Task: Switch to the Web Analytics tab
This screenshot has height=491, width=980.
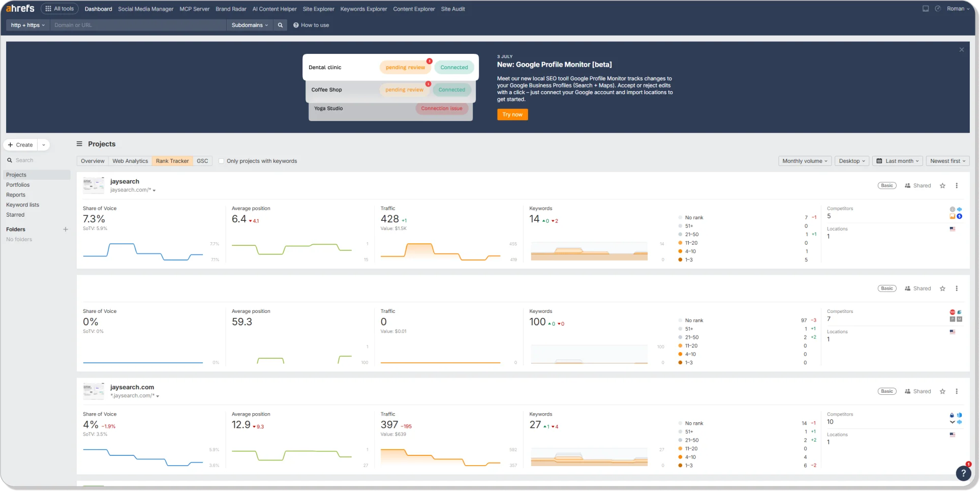Action: (x=130, y=161)
